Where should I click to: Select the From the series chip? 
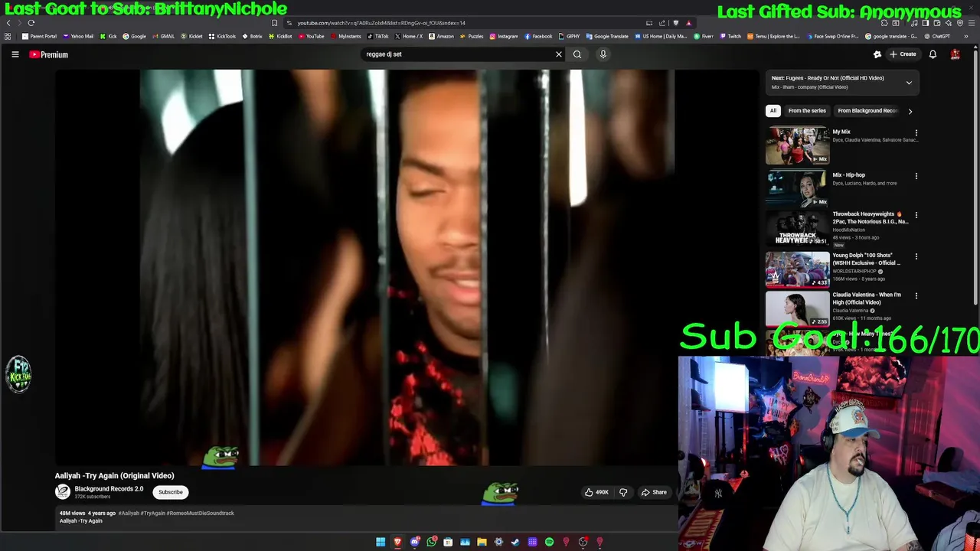tap(807, 111)
